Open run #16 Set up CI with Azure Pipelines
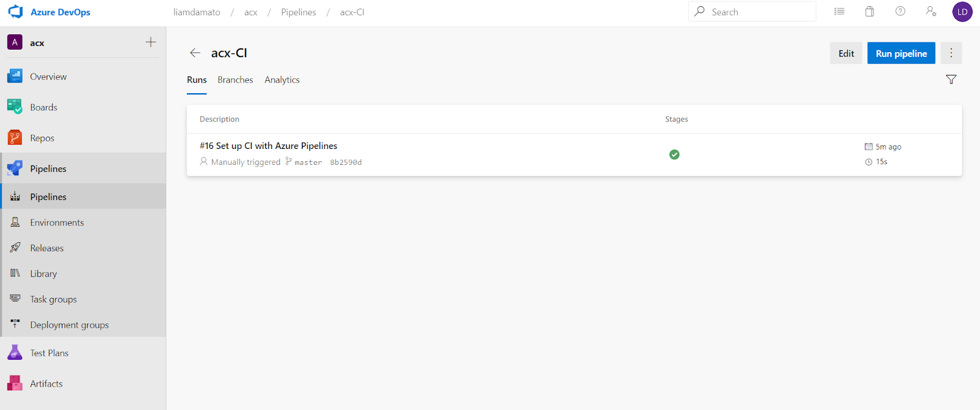 pyautogui.click(x=268, y=146)
